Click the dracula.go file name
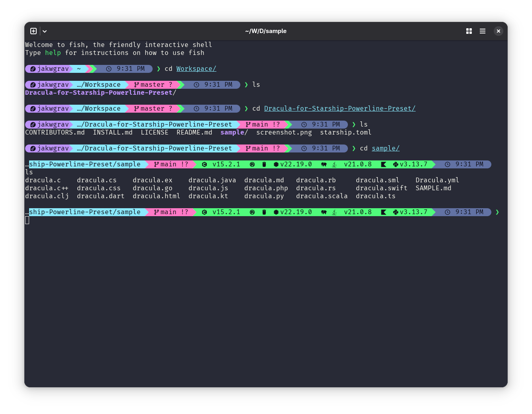The image size is (532, 414). tap(153, 188)
